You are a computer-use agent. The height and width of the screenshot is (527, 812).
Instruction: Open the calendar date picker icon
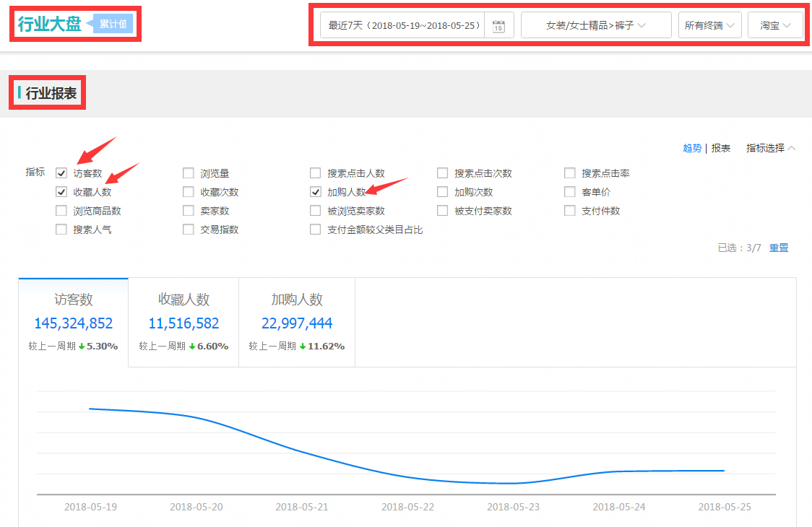pos(498,26)
